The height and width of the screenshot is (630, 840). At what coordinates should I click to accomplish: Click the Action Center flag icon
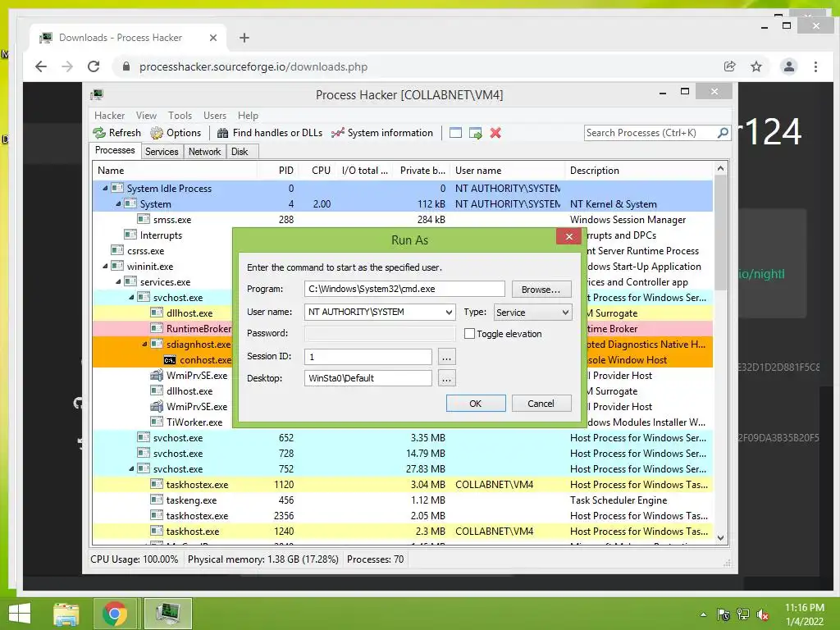click(724, 614)
